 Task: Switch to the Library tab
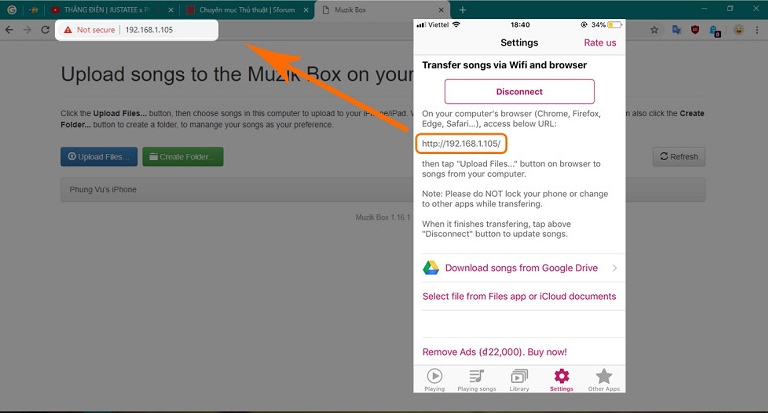coord(519,379)
